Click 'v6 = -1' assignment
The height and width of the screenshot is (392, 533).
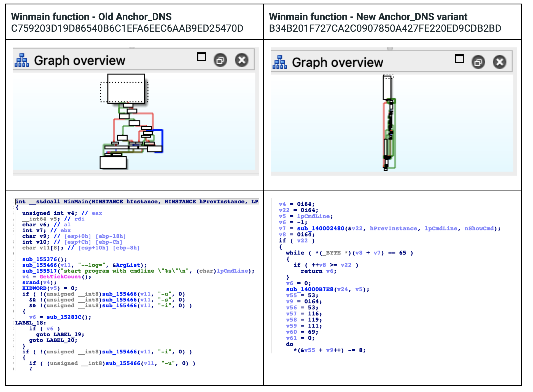coord(293,222)
